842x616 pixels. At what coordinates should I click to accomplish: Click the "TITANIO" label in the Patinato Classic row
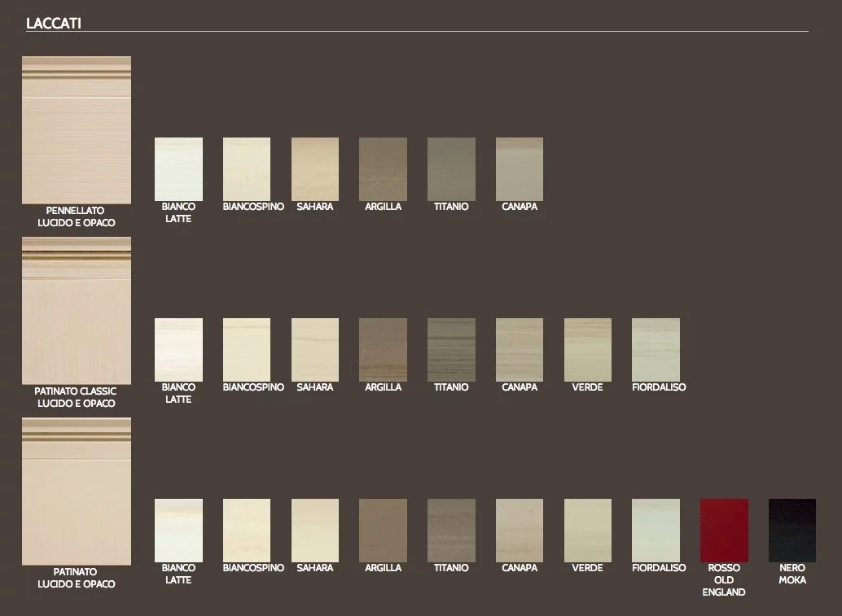click(x=451, y=387)
